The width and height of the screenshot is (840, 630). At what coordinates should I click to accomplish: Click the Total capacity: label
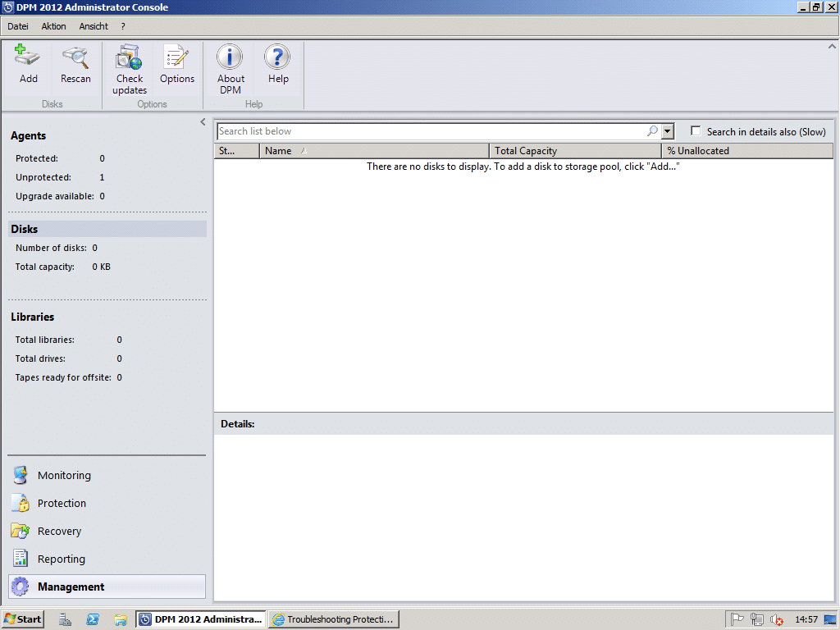44,267
